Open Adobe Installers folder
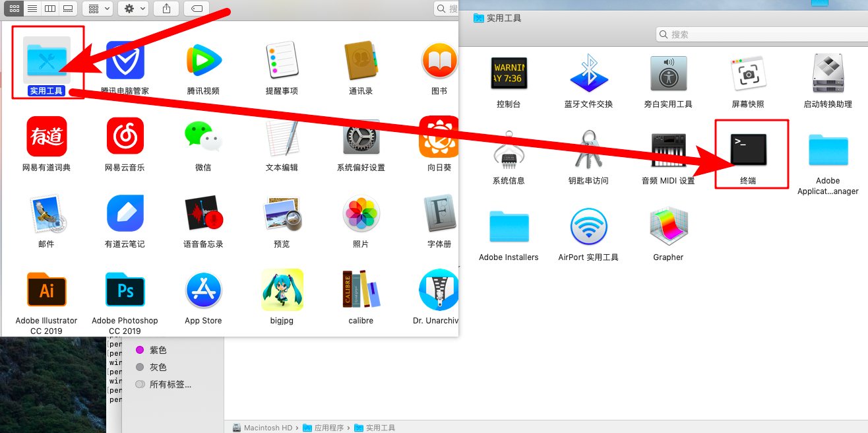 (509, 226)
